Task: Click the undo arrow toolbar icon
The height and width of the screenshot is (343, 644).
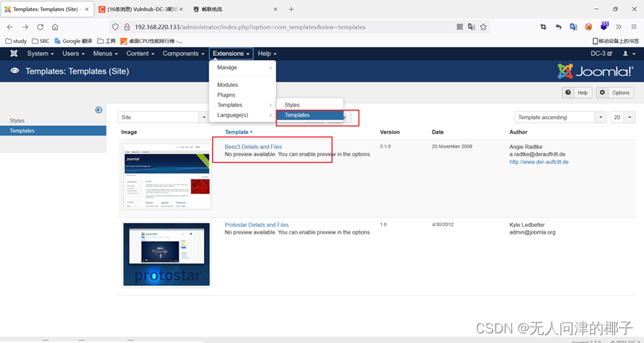Action: click(558, 27)
